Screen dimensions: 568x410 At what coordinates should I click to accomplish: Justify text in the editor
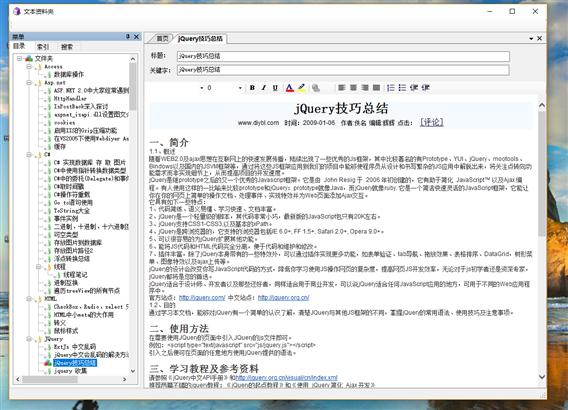[x=376, y=88]
